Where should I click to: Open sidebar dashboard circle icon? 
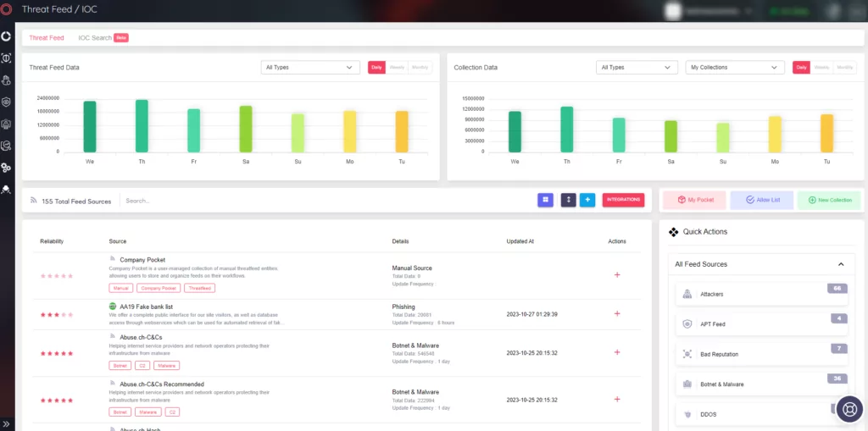click(x=6, y=36)
